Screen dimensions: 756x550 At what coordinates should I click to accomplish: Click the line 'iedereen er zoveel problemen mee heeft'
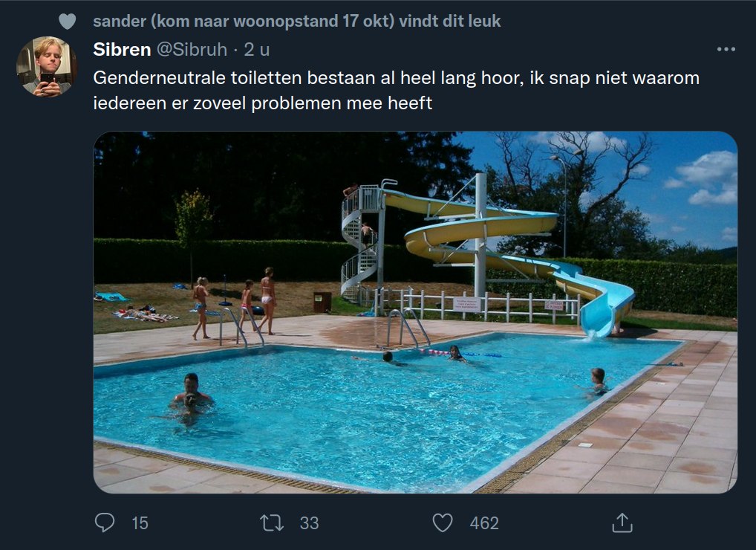pyautogui.click(x=263, y=103)
